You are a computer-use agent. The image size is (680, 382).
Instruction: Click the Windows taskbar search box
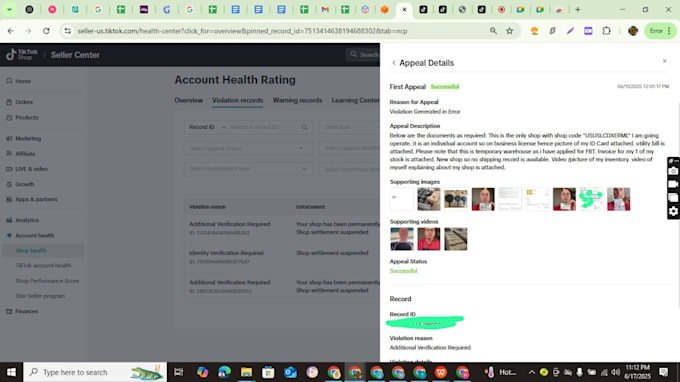click(95, 372)
